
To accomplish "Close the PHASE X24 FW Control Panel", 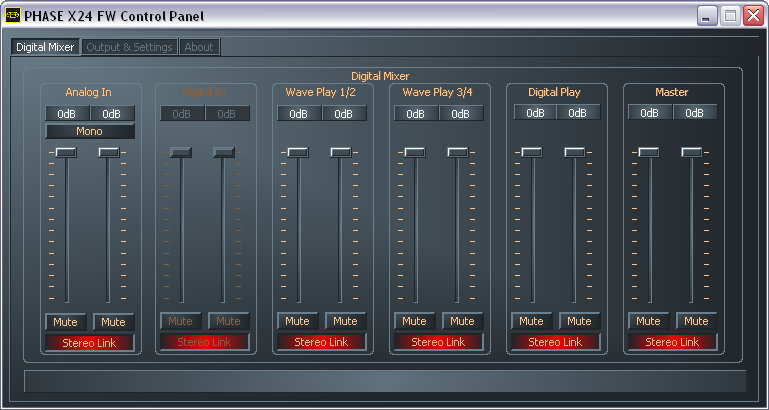I will 753,16.
